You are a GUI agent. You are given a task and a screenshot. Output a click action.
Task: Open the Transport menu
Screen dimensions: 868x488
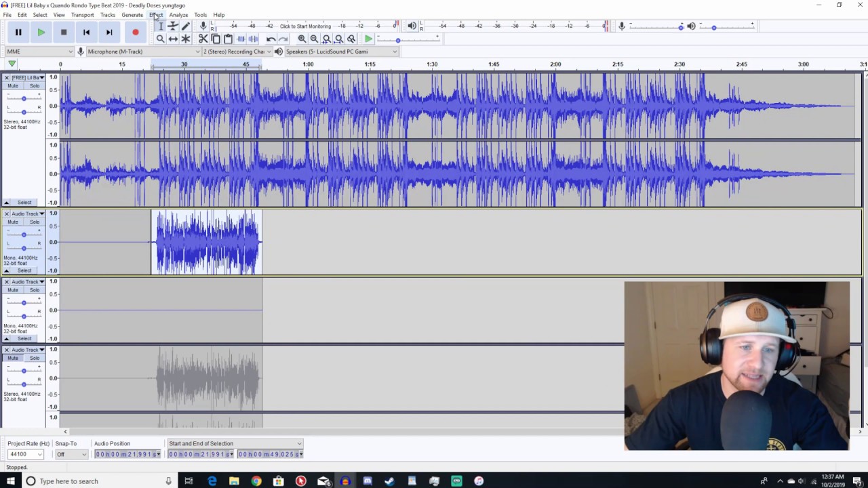[83, 15]
